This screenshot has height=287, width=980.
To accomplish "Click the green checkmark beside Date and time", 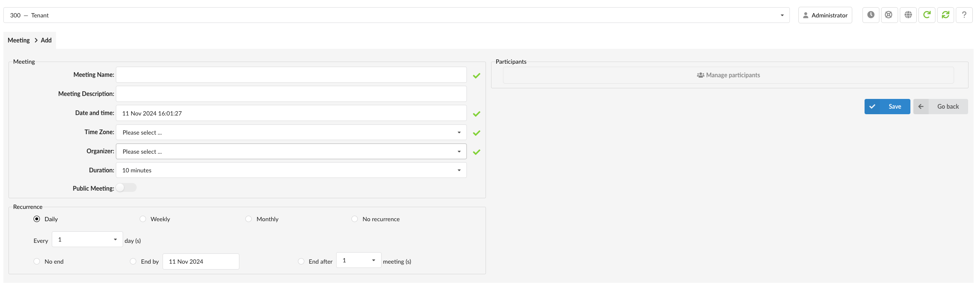I will tap(477, 114).
